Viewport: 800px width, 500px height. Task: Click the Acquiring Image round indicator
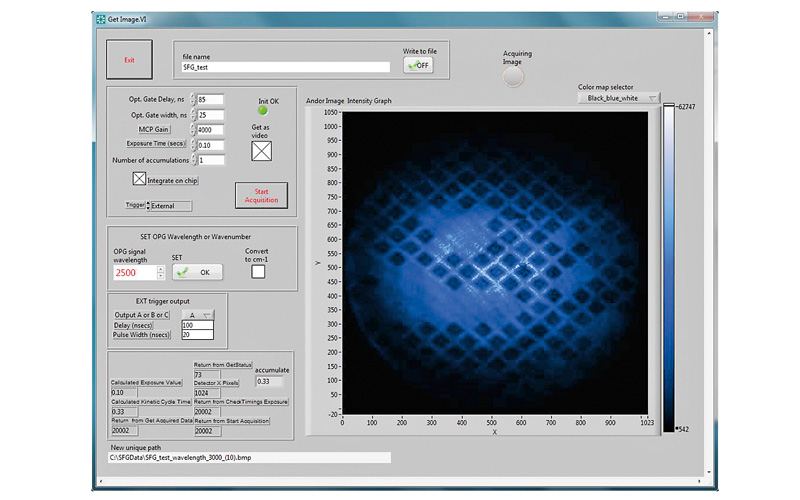[512, 77]
